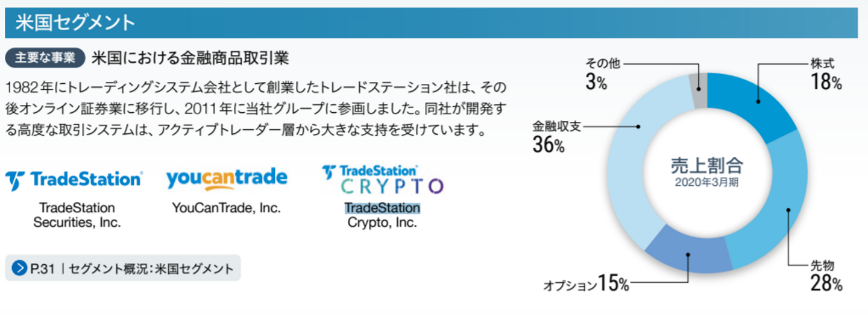Open the P.31 segment overview link
The image size is (868, 316).
click(x=130, y=269)
